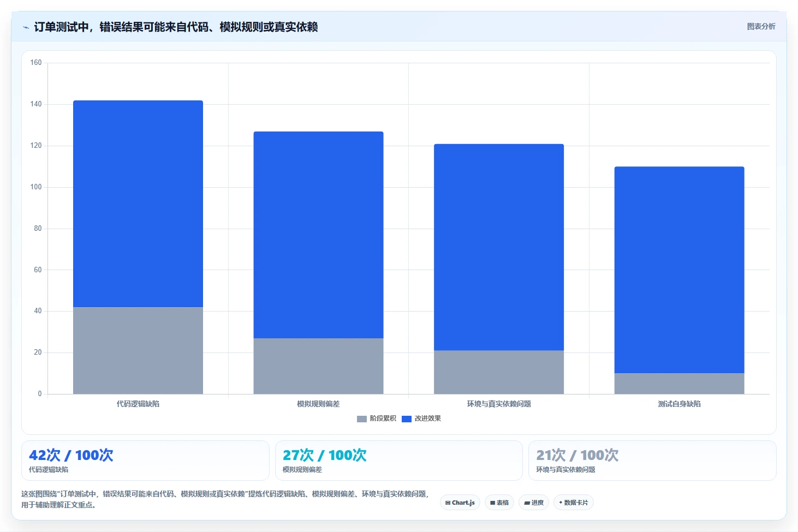Click the 27次 / 100次 stat value
This screenshot has height=532, width=798.
pyautogui.click(x=325, y=455)
